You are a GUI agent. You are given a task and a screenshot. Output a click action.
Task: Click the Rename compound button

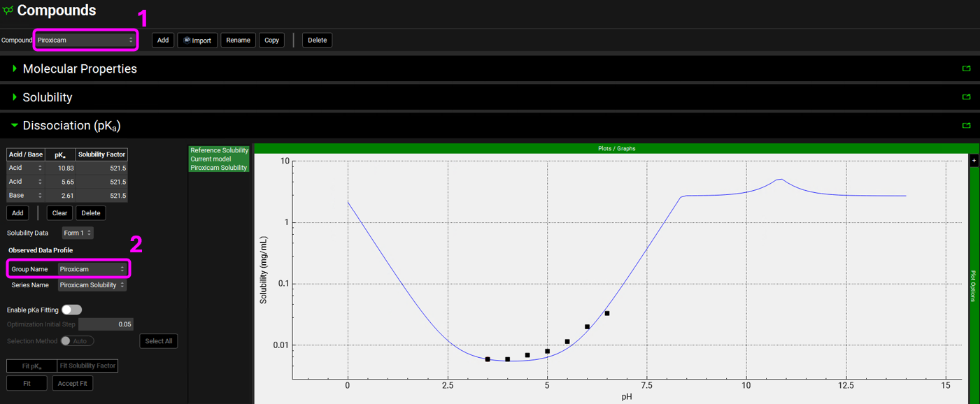[x=238, y=41]
